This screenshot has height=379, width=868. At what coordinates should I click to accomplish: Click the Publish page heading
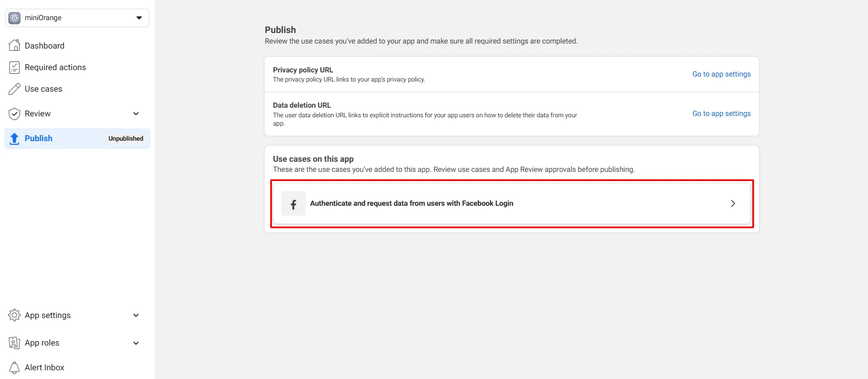point(280,30)
